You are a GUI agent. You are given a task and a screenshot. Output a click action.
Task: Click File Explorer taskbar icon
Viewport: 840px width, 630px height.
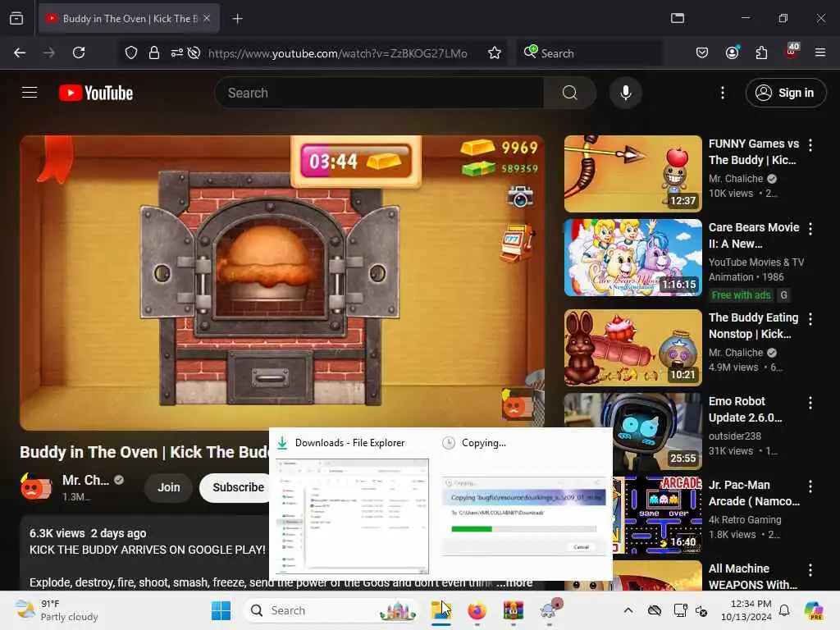[x=441, y=610]
